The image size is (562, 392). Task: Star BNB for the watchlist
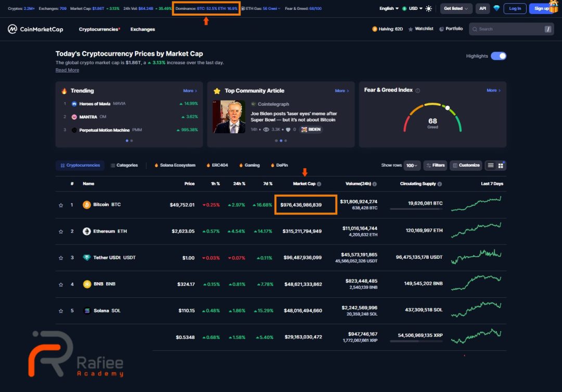point(61,284)
